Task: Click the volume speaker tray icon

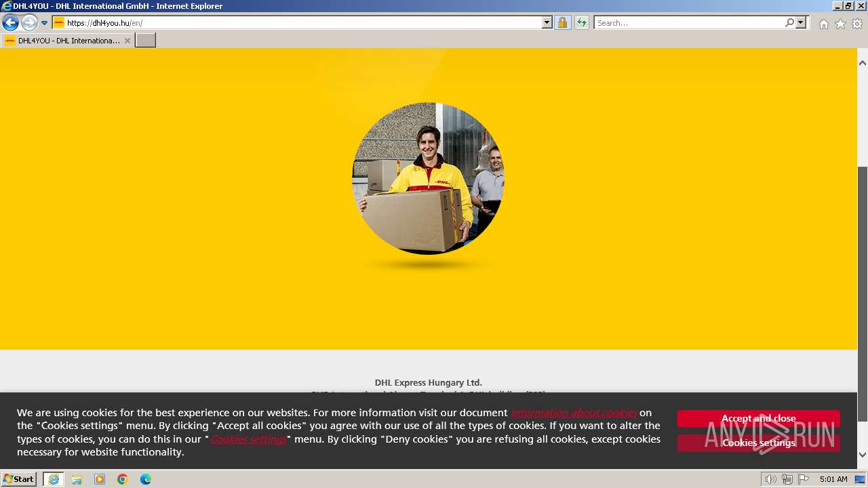Action: (x=770, y=479)
